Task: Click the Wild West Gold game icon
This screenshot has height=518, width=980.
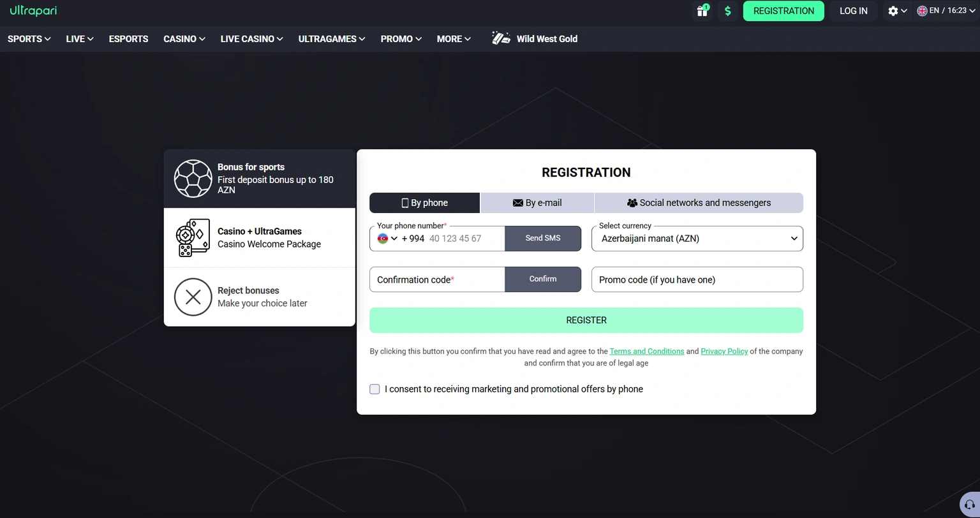Action: pyautogui.click(x=501, y=38)
